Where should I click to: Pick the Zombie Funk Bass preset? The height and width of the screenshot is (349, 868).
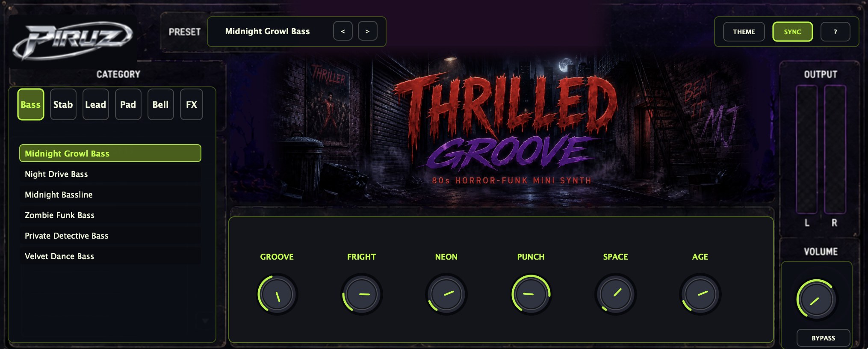click(110, 215)
